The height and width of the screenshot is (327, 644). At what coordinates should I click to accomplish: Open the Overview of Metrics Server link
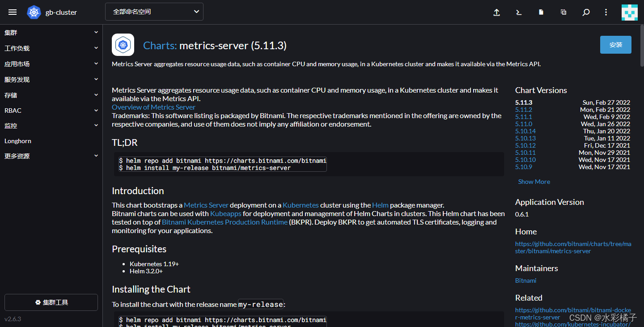pos(153,107)
